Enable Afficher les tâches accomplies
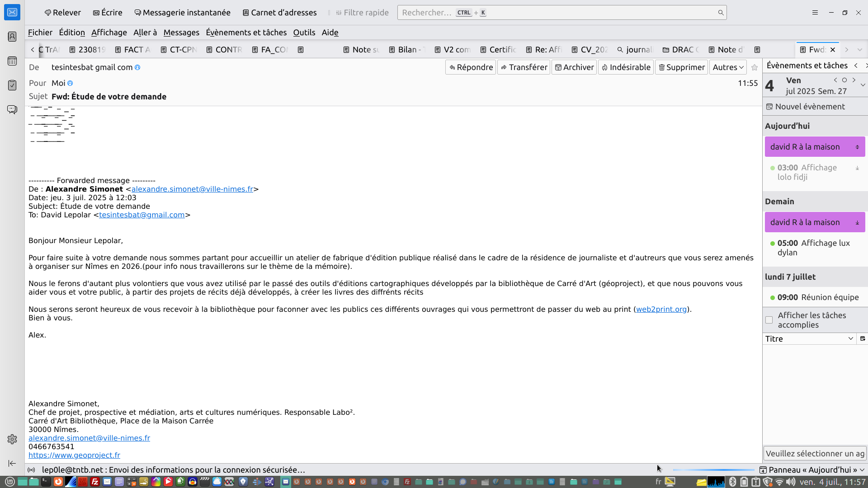868x488 pixels. tap(769, 320)
